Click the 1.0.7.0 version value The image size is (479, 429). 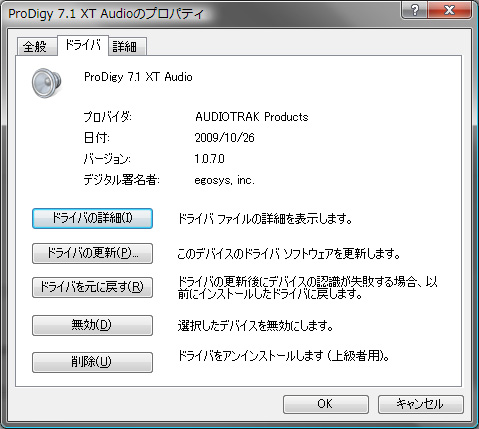click(x=209, y=159)
